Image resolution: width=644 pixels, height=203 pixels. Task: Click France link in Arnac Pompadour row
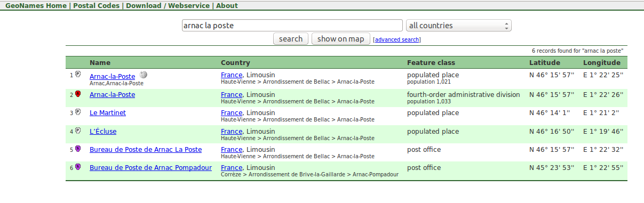tap(232, 167)
